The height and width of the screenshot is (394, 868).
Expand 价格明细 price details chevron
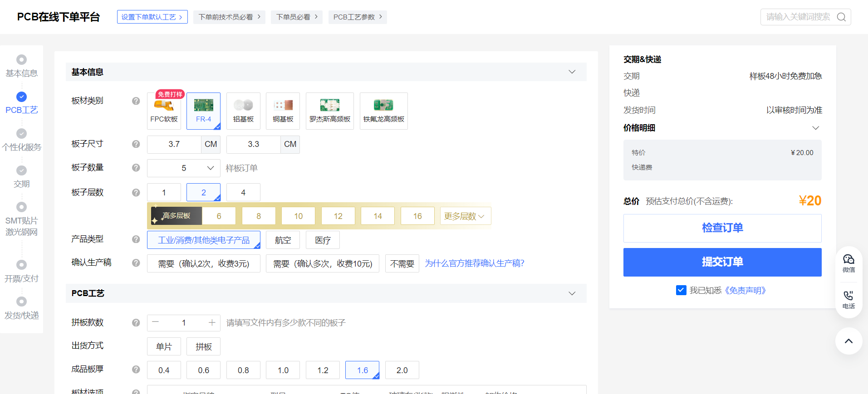(x=815, y=128)
